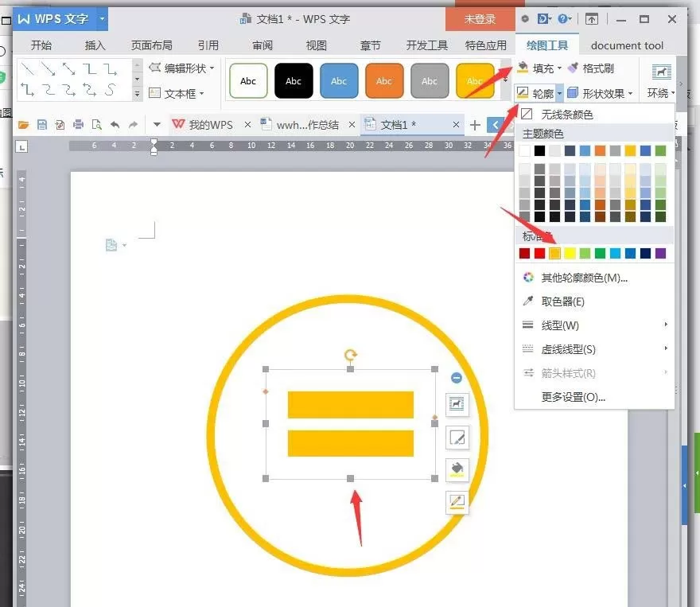The height and width of the screenshot is (607, 700).
Task: Open 其他轮廓颜色(M)... dialog
Action: coord(584,278)
